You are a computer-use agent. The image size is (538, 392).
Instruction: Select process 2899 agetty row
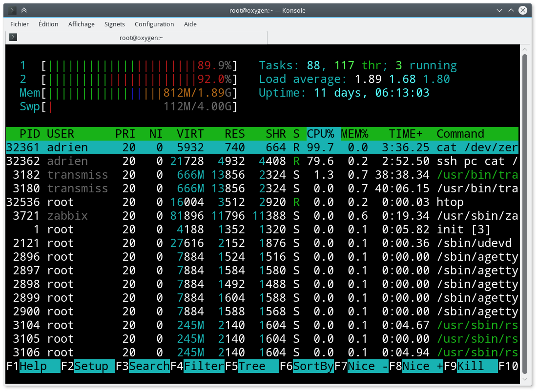pos(262,298)
